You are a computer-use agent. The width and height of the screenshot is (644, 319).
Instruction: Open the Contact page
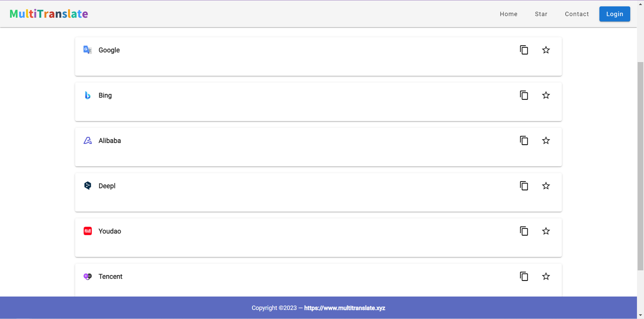point(577,14)
